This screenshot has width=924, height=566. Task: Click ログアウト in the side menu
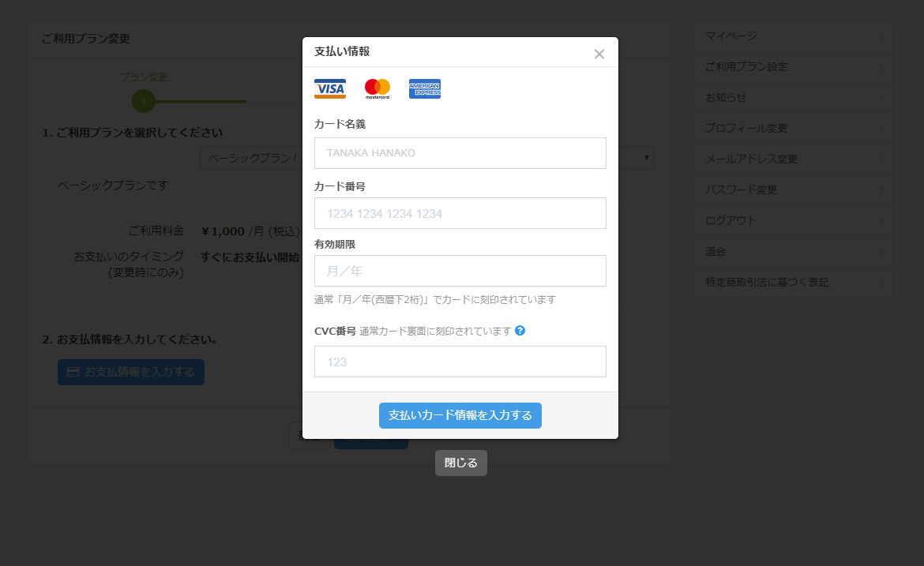794,221
